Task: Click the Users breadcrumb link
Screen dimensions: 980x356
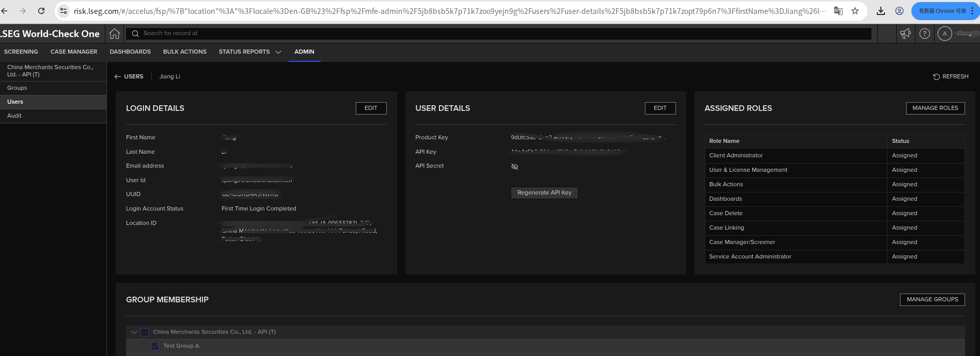Action: point(133,76)
